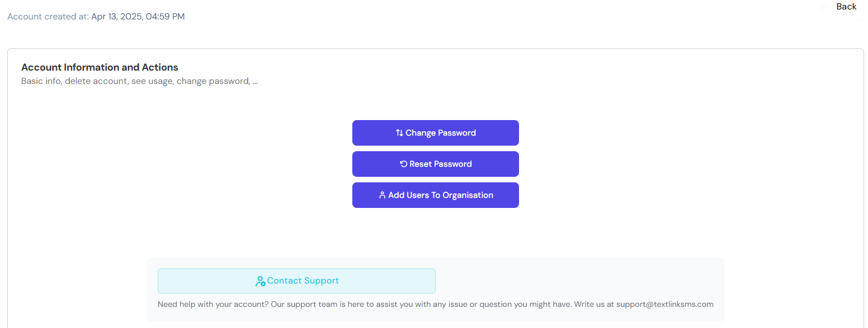Viewport: 868px width, 328px height.
Task: Open the Change Password dialog
Action: pos(436,133)
